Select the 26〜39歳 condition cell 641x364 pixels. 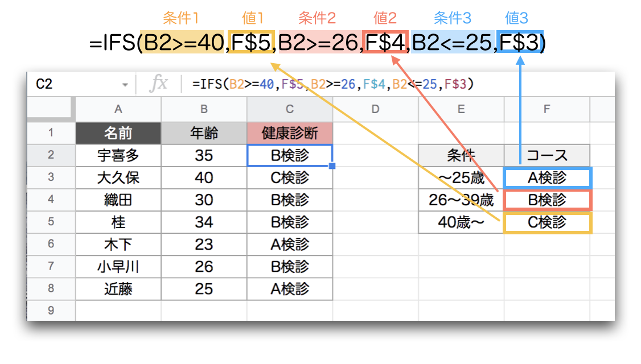point(461,200)
